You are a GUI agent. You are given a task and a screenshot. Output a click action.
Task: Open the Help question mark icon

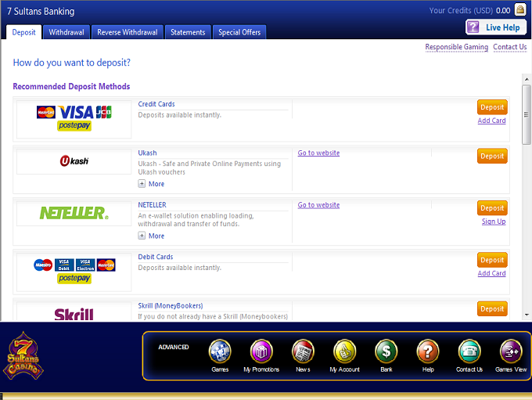coord(428,351)
